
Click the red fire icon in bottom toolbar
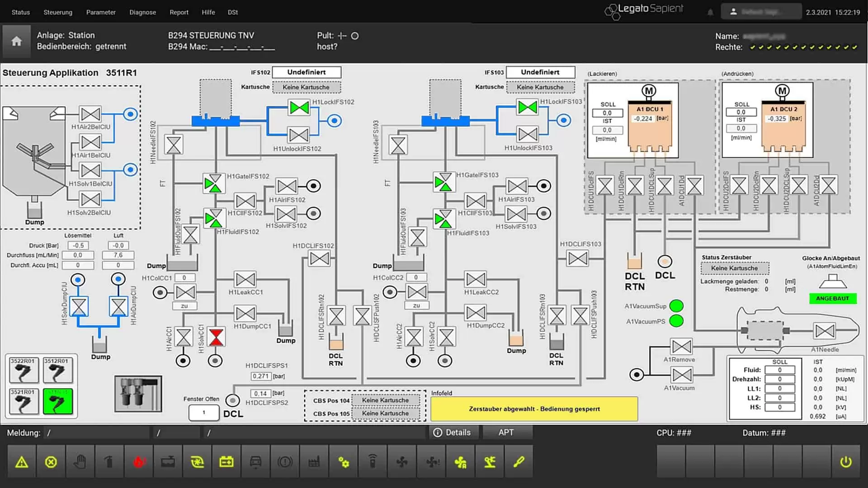pyautogui.click(x=139, y=462)
